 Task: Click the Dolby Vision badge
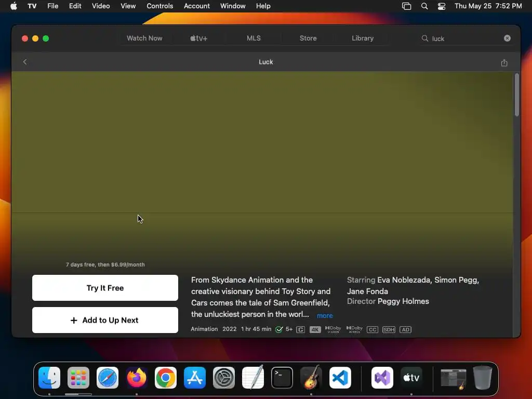click(333, 329)
